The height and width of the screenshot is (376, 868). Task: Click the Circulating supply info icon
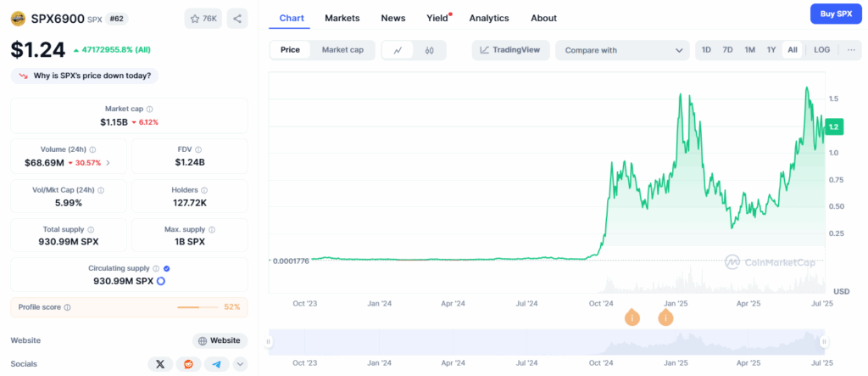tap(156, 268)
